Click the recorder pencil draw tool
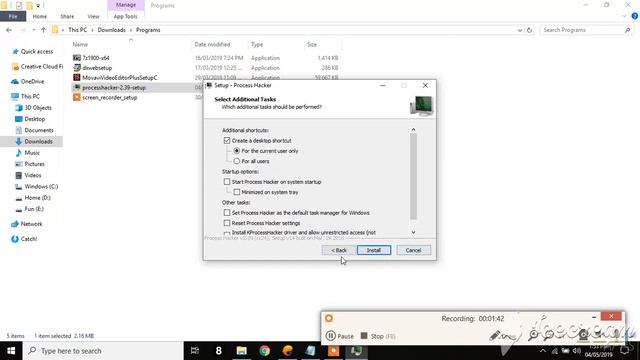 (x=495, y=336)
